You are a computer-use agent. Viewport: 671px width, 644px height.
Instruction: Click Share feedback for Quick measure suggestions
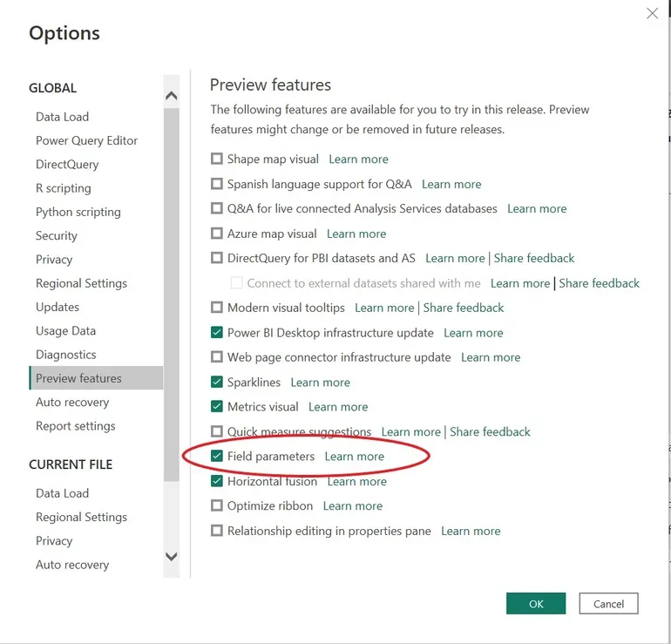(490, 431)
